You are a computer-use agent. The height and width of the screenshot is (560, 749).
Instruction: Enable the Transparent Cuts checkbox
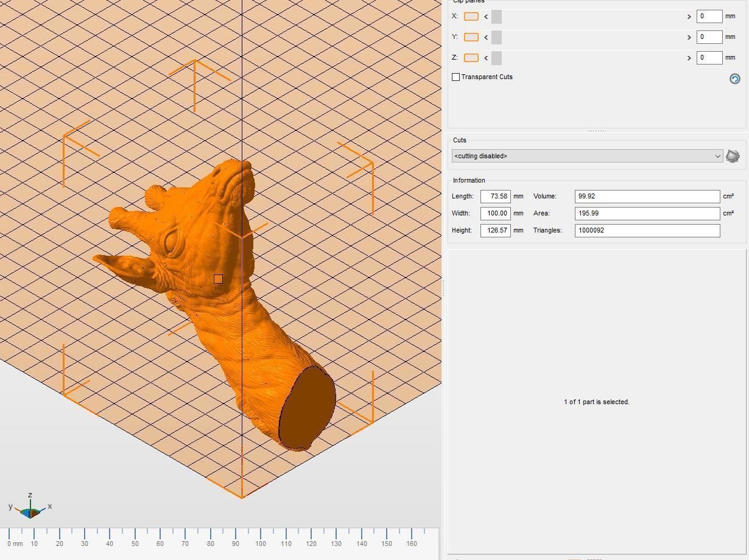(x=455, y=77)
